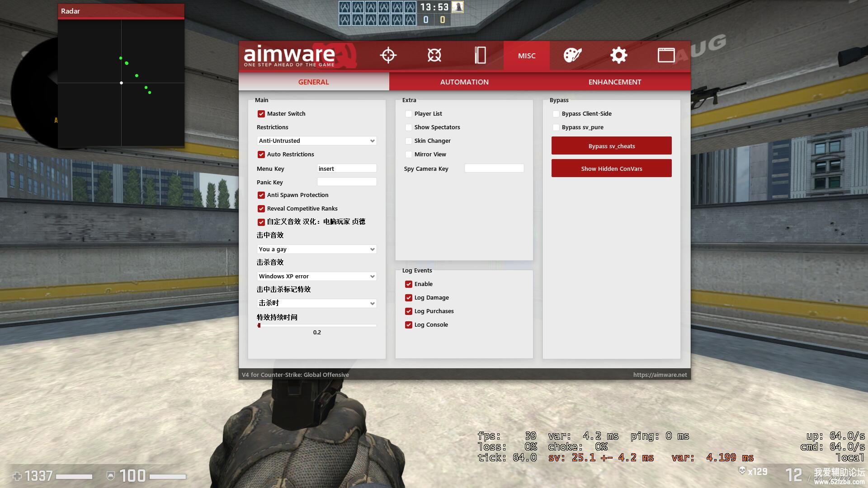This screenshot has height=488, width=868.
Task: Enable Bypass sv_pure checkbox
Action: pyautogui.click(x=556, y=127)
